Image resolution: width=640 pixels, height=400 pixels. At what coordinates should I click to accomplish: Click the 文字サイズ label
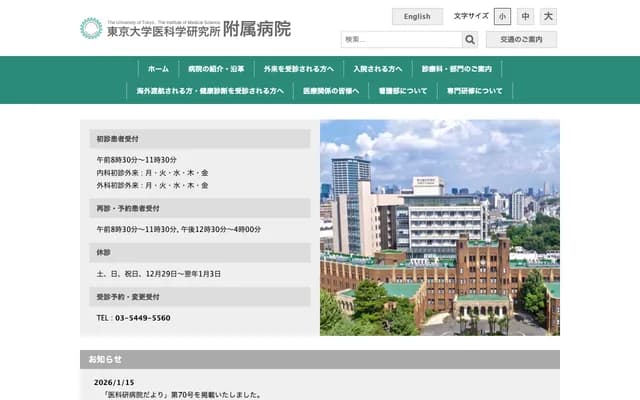pos(471,16)
